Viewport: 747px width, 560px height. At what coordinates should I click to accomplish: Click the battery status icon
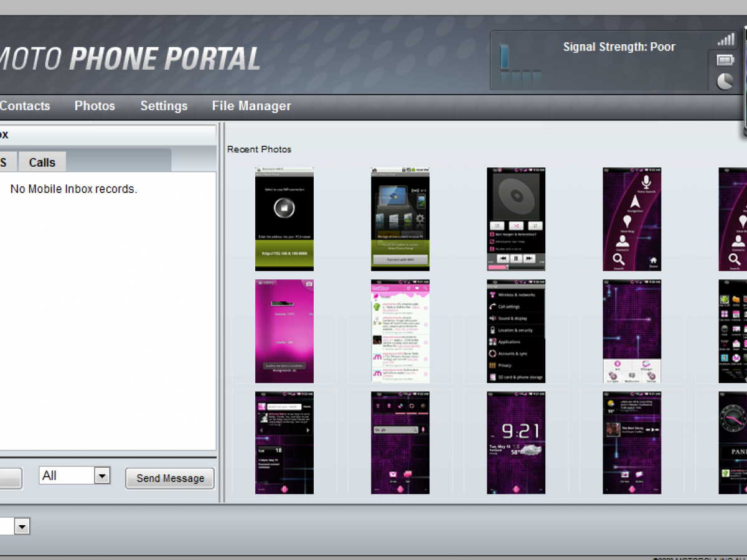point(725,60)
